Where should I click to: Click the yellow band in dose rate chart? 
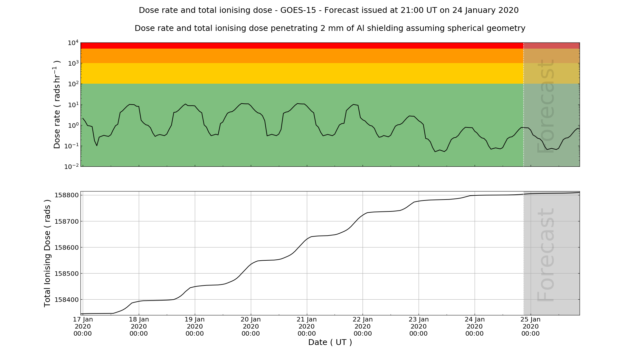(302, 73)
